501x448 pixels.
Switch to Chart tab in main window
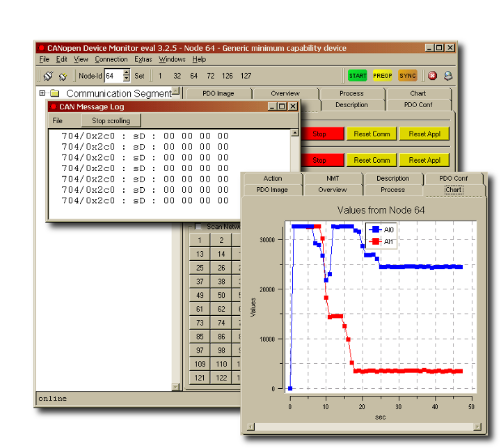(418, 93)
